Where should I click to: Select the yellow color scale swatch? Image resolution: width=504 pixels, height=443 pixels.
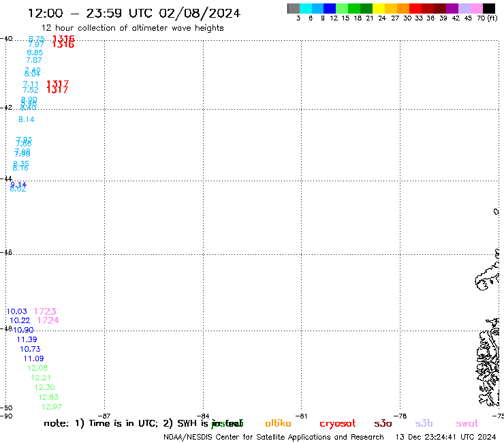click(x=379, y=8)
